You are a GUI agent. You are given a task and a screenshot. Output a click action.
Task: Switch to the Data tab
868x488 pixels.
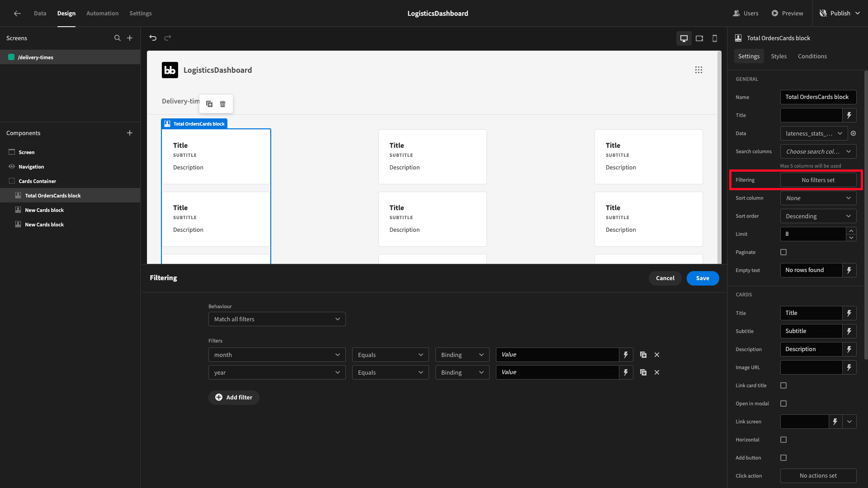click(40, 14)
